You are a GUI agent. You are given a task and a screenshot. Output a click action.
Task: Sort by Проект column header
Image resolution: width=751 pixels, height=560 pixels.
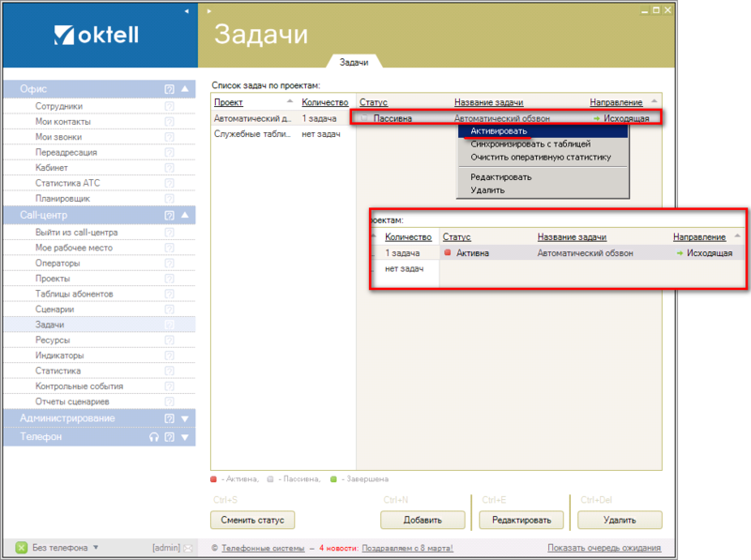[x=228, y=102]
